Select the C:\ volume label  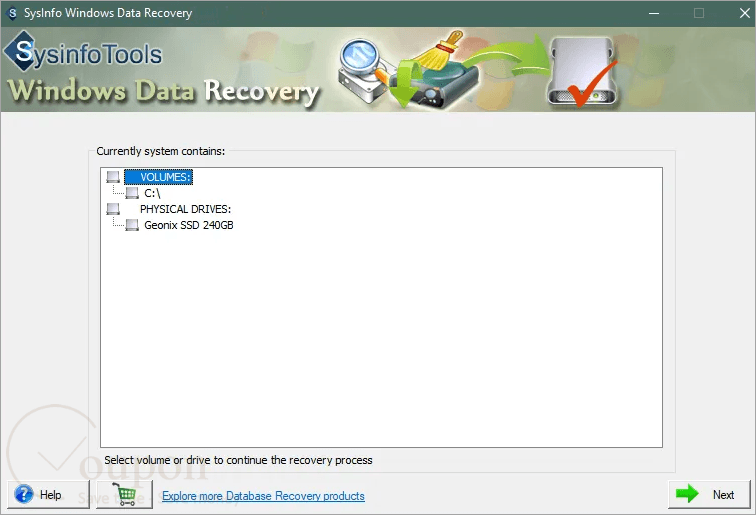point(152,193)
